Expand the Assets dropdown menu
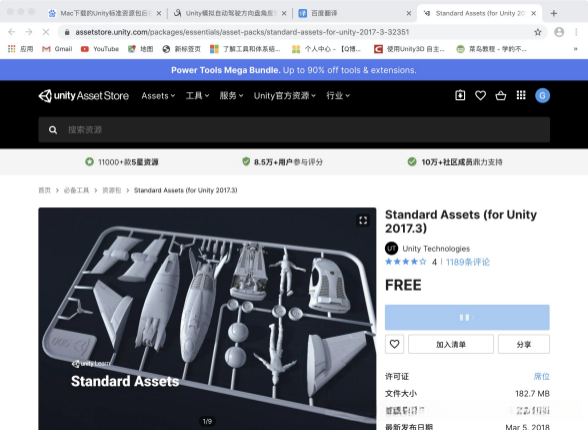588x430 pixels. coord(158,96)
